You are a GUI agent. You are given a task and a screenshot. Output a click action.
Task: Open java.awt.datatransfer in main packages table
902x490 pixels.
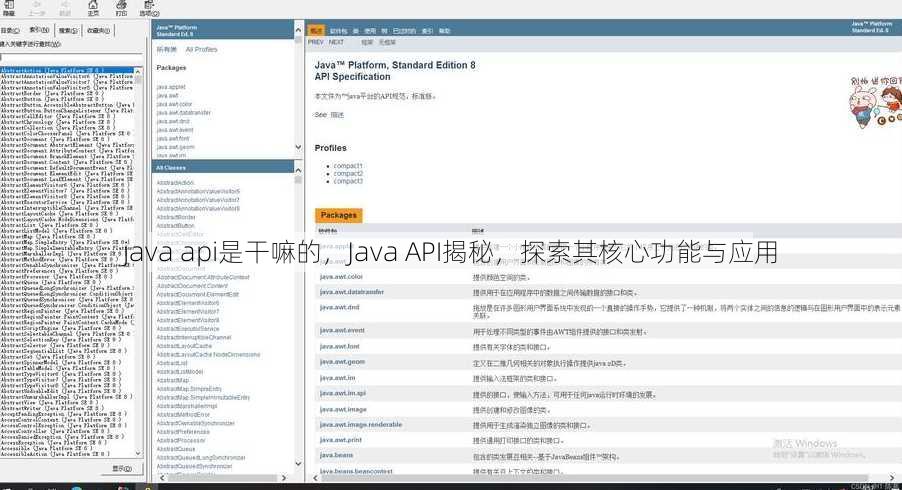coord(351,292)
